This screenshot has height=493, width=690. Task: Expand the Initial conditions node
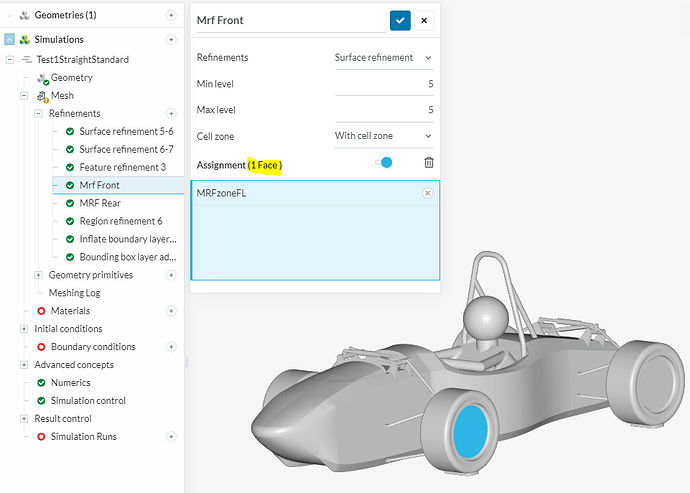24,329
